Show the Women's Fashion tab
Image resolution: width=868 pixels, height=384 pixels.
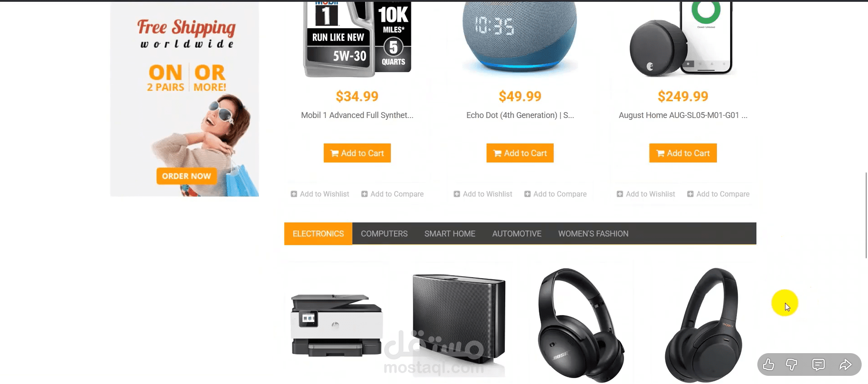point(593,234)
